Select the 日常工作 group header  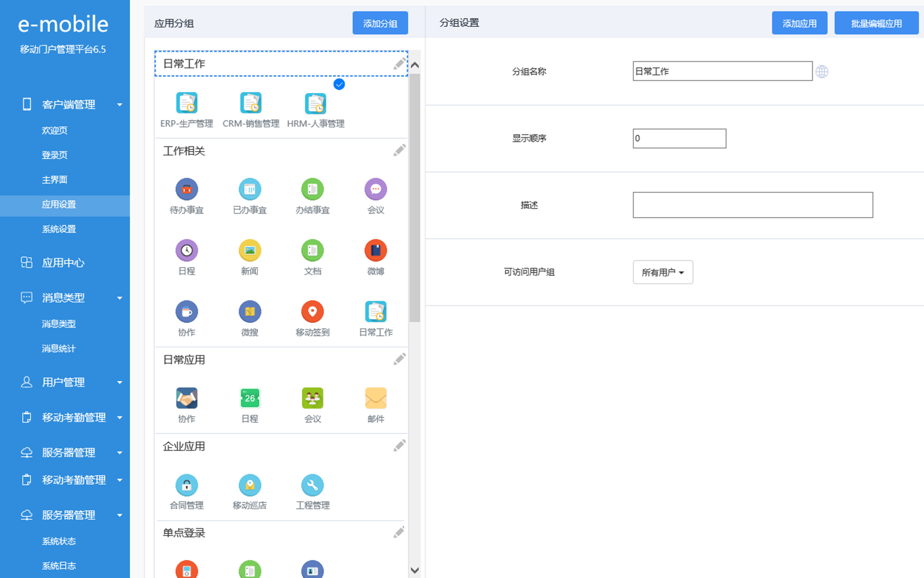281,64
